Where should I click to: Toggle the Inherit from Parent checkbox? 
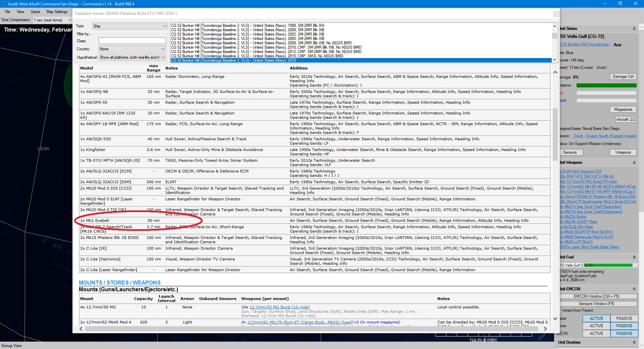[x=560, y=310]
